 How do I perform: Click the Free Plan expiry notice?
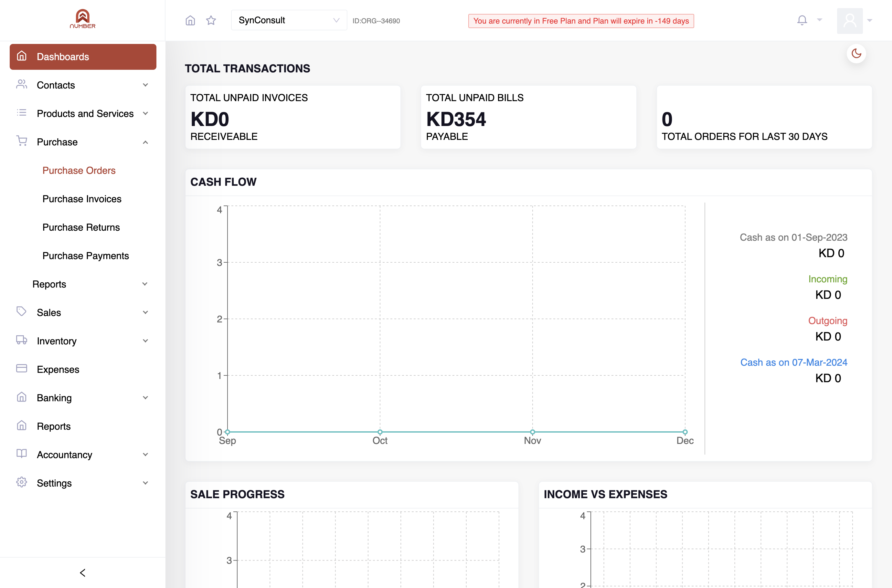point(581,21)
